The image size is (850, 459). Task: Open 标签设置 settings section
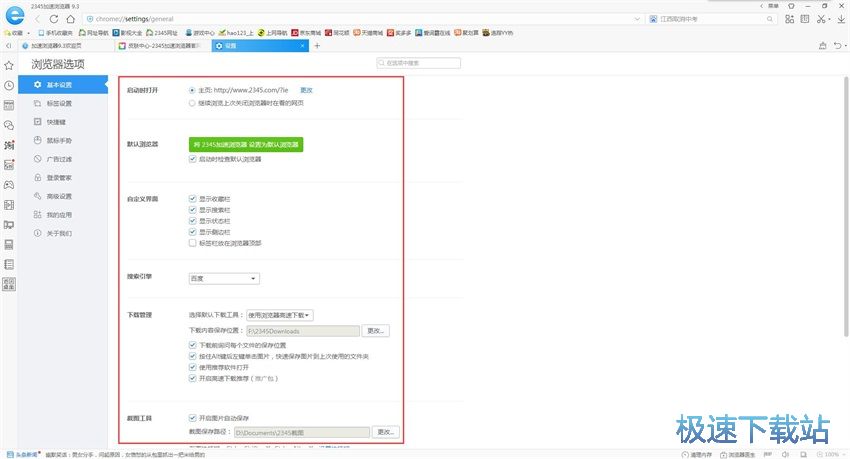63,104
